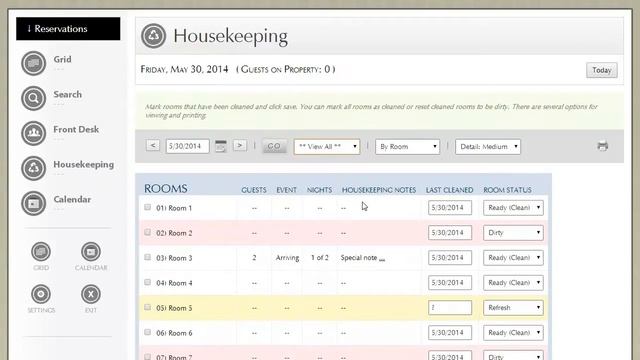
Task: Check the Room 6 checkbox
Action: pos(147,332)
